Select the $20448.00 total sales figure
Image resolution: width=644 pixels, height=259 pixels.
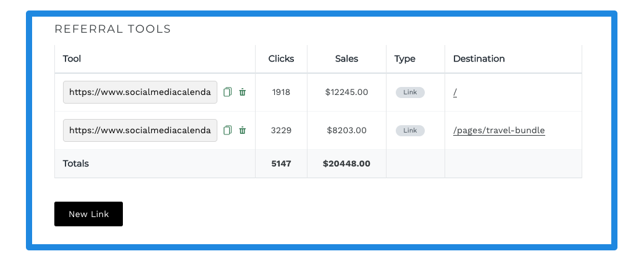point(346,163)
